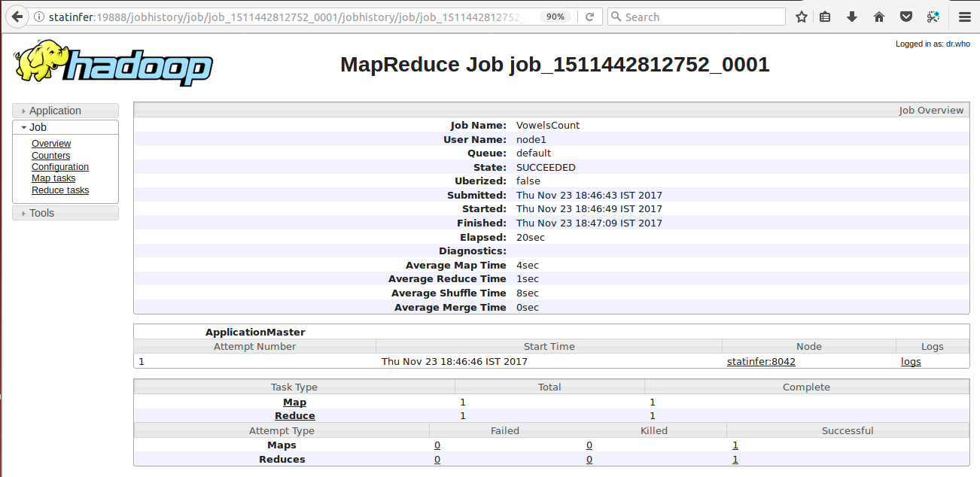This screenshot has width=980, height=477.
Task: Open the Counters link in sidebar
Action: (50, 156)
